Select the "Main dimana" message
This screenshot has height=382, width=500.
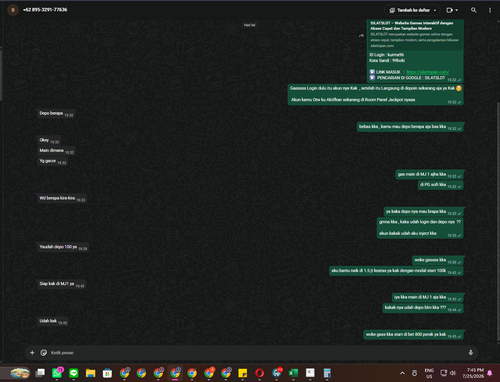(56, 151)
